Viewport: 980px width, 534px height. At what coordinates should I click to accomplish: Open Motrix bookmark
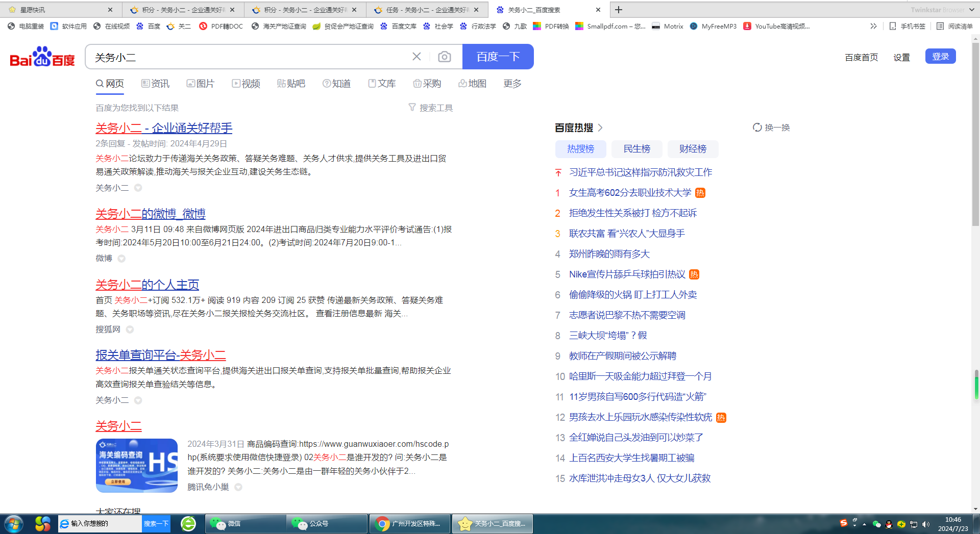click(668, 26)
